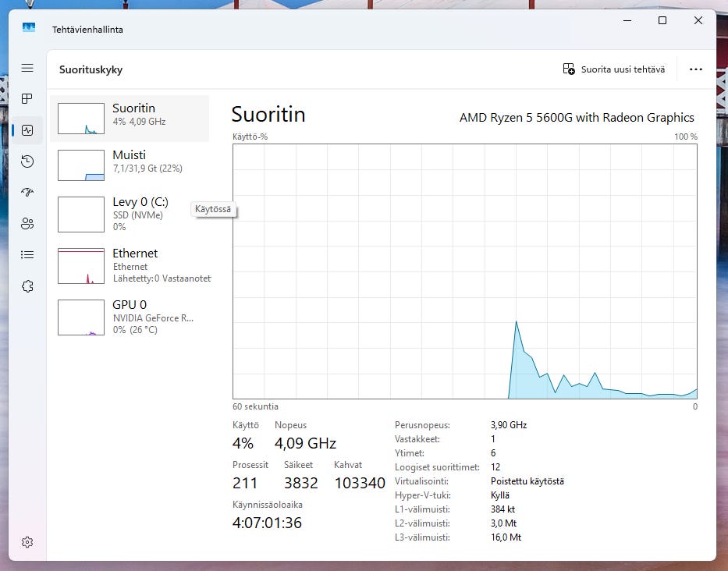Select Levy 0 (C:) disk entry
The width and height of the screenshot is (728, 571).
130,214
